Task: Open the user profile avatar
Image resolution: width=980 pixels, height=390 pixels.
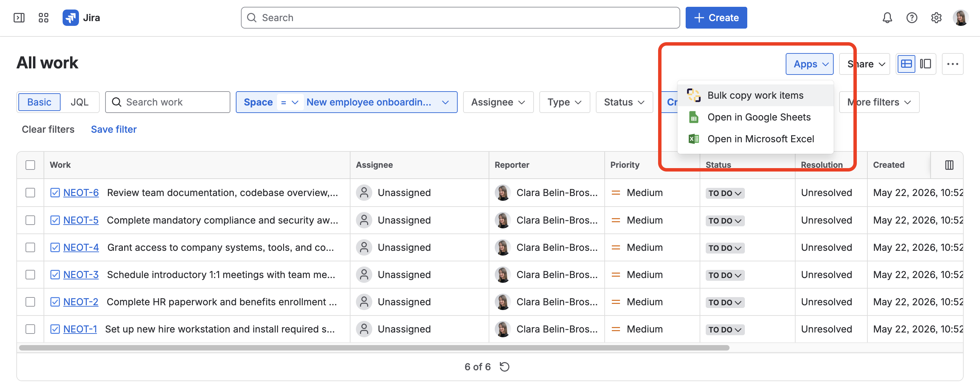Action: tap(960, 17)
